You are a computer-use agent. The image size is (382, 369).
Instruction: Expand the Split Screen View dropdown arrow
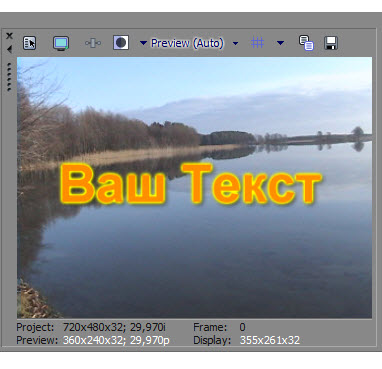pos(143,43)
